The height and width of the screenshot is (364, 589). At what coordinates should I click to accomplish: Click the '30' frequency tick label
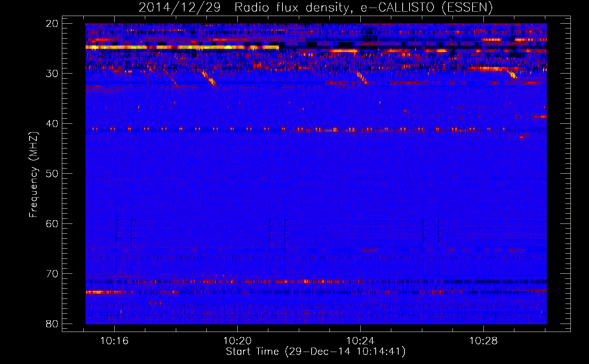[x=52, y=74]
